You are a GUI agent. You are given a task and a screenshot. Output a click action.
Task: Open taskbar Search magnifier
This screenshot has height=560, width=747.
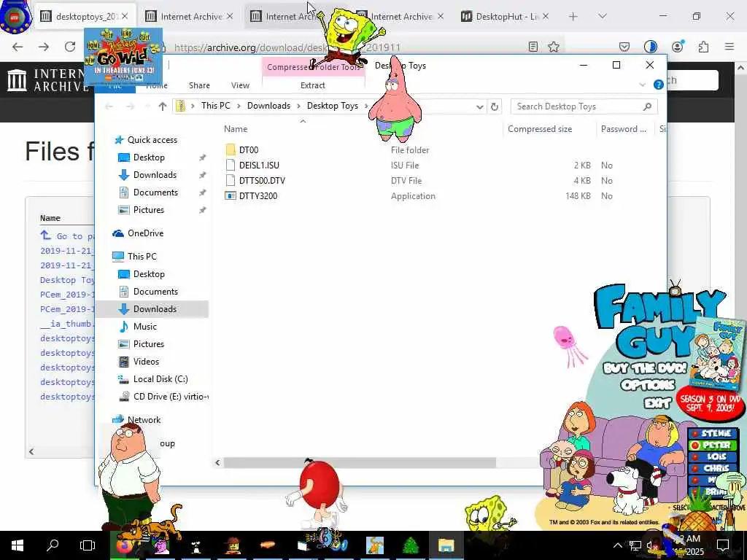tap(53, 545)
